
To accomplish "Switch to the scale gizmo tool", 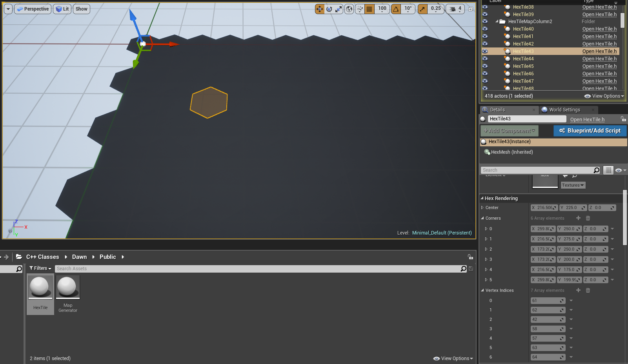I will tap(339, 9).
